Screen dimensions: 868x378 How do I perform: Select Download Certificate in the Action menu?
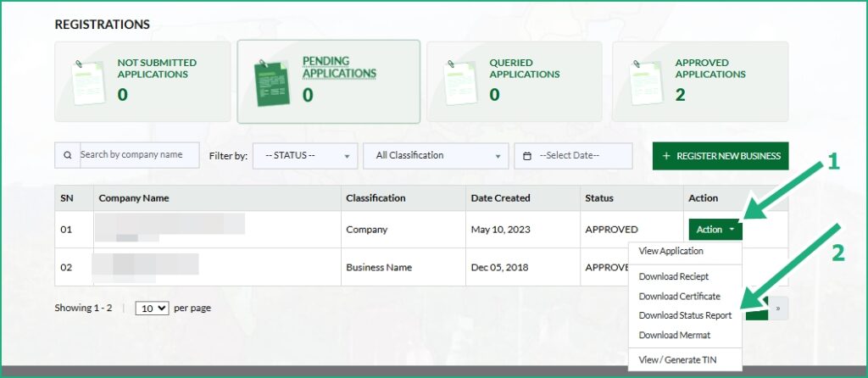(x=679, y=296)
